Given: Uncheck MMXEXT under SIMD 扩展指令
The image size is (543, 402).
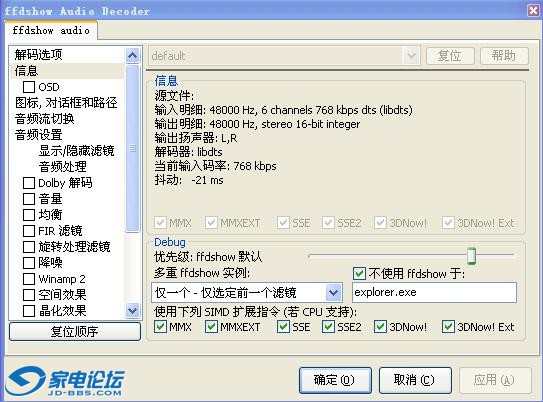Looking at the screenshot, I should point(211,327).
